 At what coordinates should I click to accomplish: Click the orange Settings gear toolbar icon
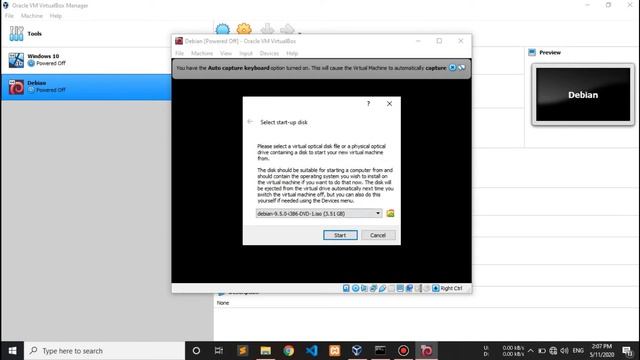click(244, 29)
